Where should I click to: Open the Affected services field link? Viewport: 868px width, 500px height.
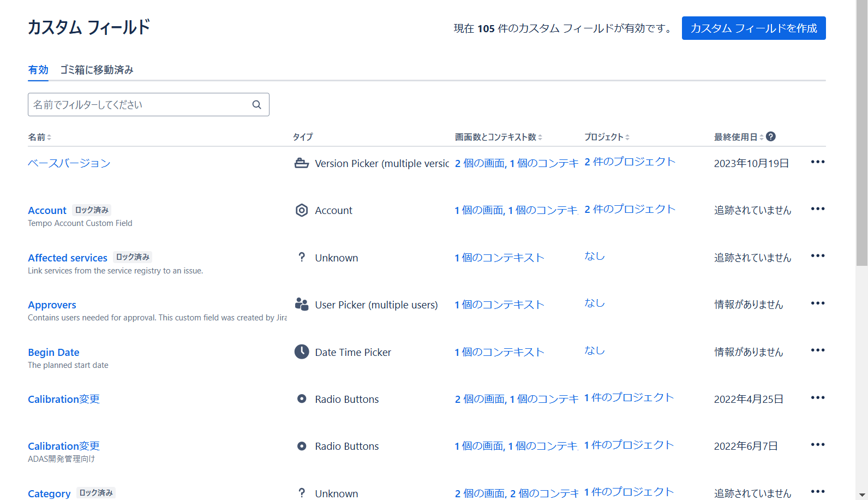click(x=68, y=258)
